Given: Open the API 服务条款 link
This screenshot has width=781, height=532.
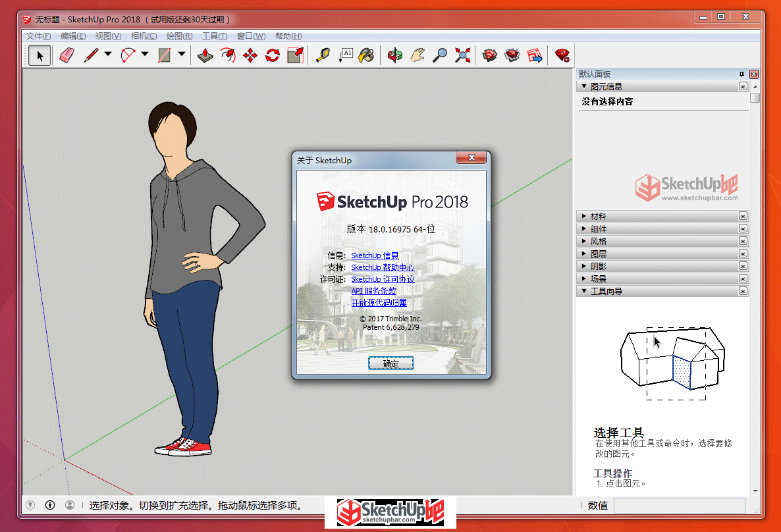Looking at the screenshot, I should [373, 291].
